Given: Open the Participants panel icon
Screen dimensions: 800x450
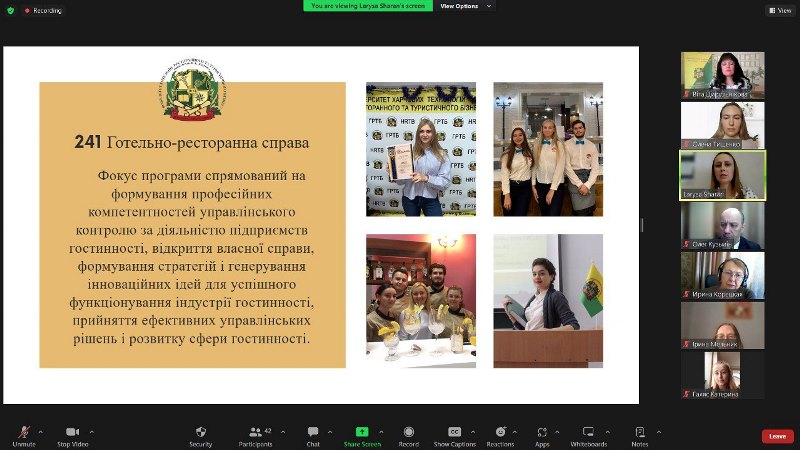Looking at the screenshot, I should (x=255, y=432).
